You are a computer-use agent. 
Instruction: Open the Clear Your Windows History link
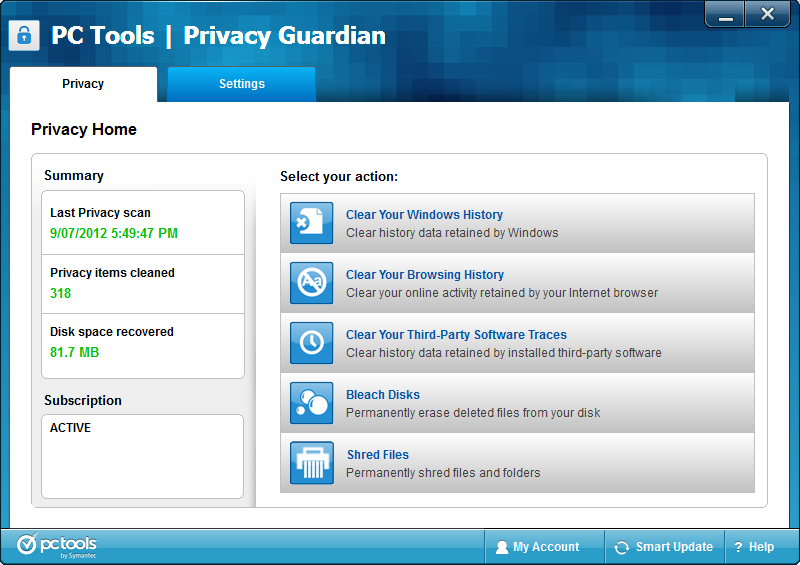(x=424, y=214)
